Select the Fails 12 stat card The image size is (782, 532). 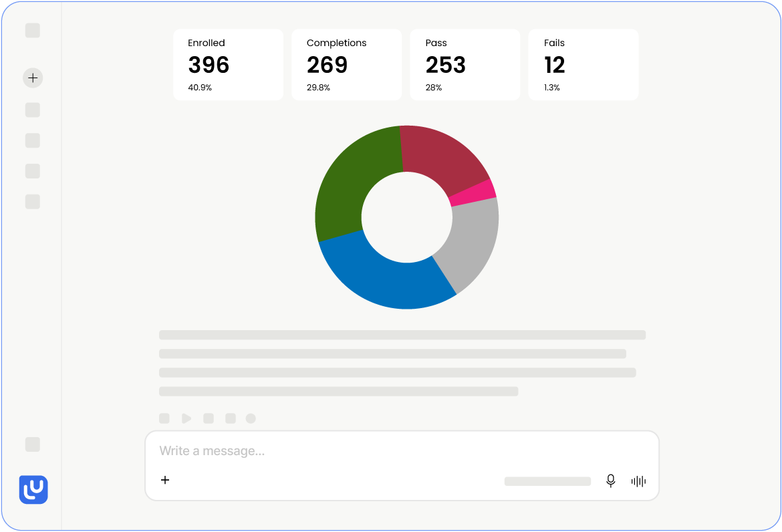(583, 65)
